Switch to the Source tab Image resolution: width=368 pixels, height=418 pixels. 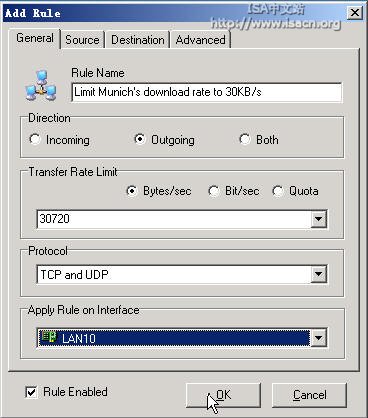tap(82, 40)
